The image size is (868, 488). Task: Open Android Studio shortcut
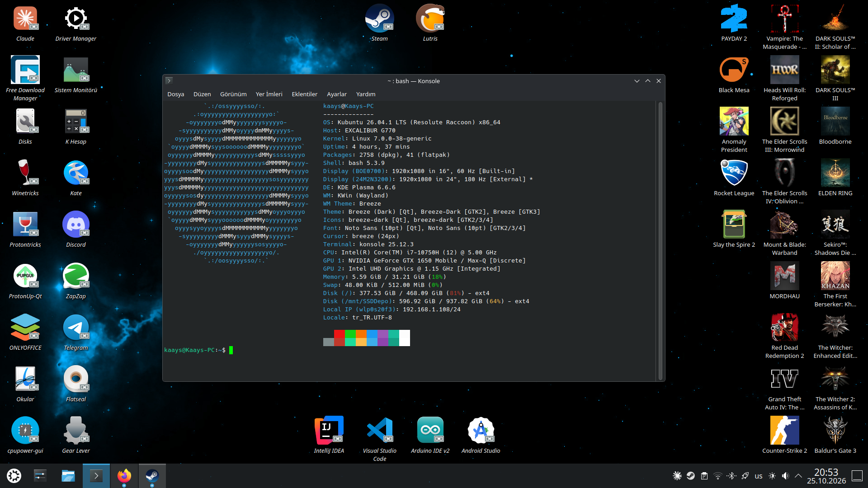[x=481, y=430]
